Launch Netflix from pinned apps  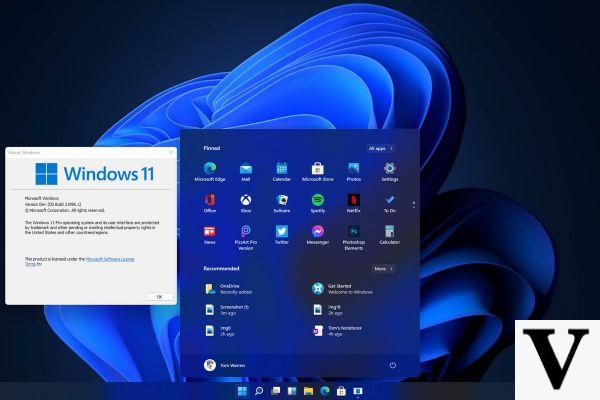coord(354,203)
